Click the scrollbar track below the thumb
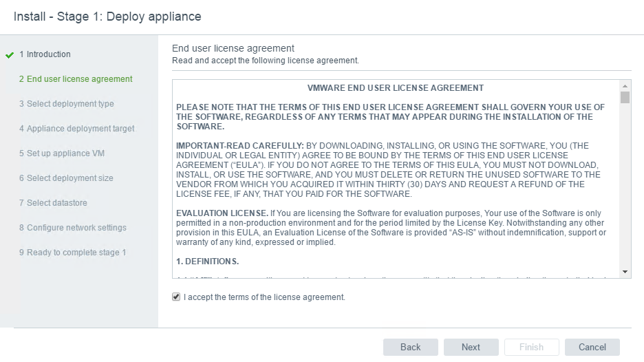 [x=625, y=185]
